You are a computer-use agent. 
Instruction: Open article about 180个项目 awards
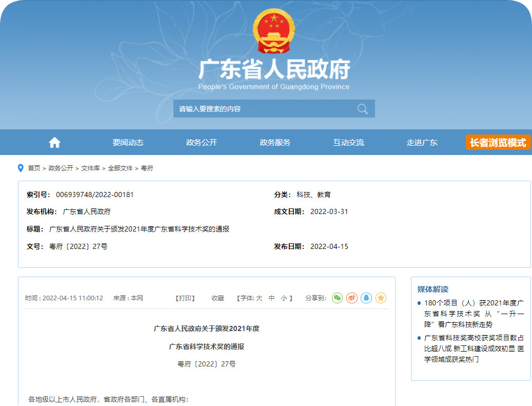click(x=474, y=314)
